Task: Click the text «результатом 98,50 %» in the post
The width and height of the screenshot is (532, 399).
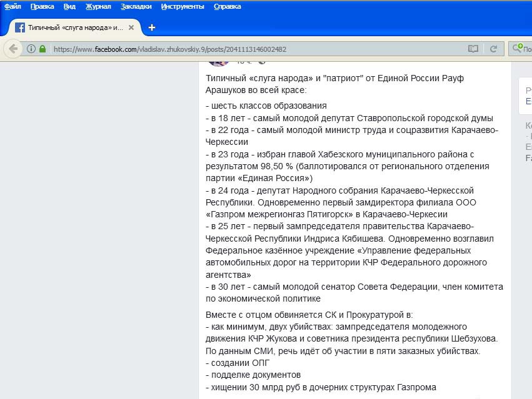Action: (249, 167)
